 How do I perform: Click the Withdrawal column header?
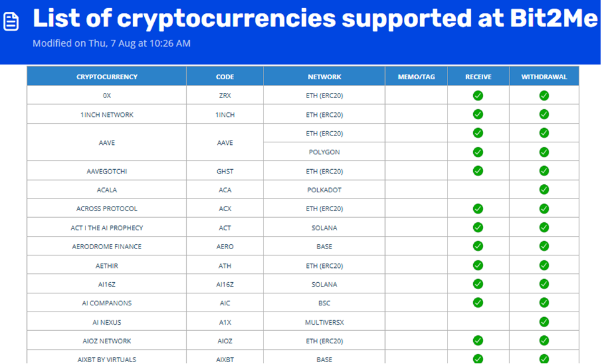544,77
